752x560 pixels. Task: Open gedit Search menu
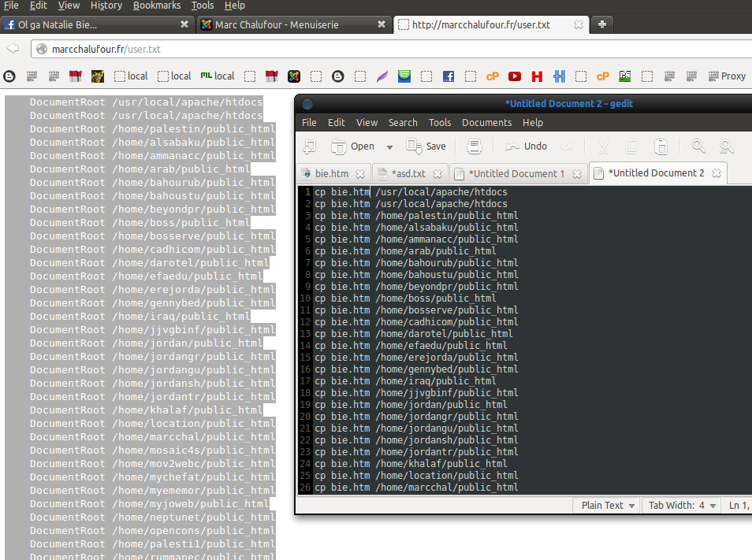tap(403, 123)
